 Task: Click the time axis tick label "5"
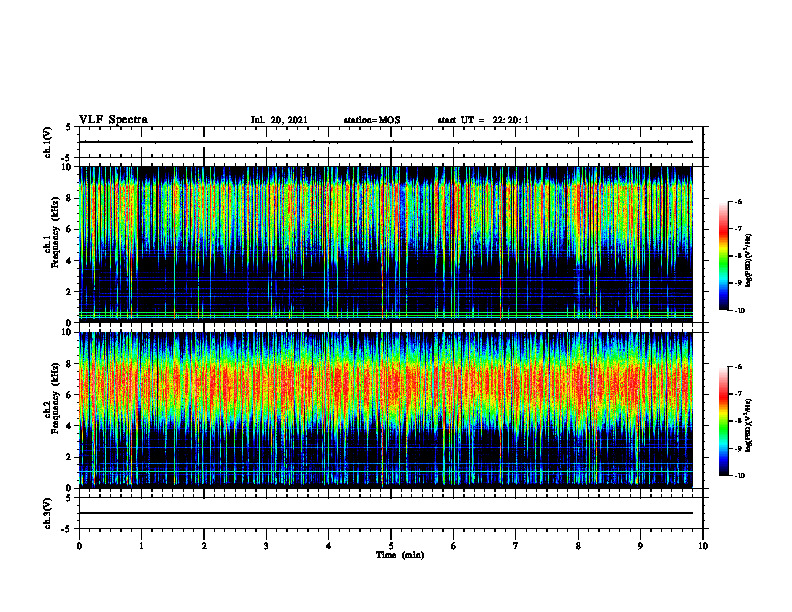coord(391,546)
